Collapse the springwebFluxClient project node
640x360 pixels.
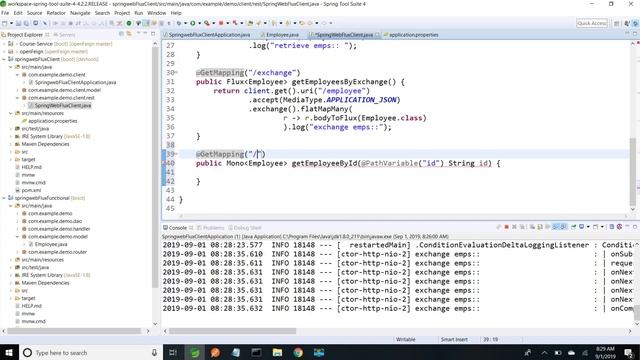[x=4, y=59]
